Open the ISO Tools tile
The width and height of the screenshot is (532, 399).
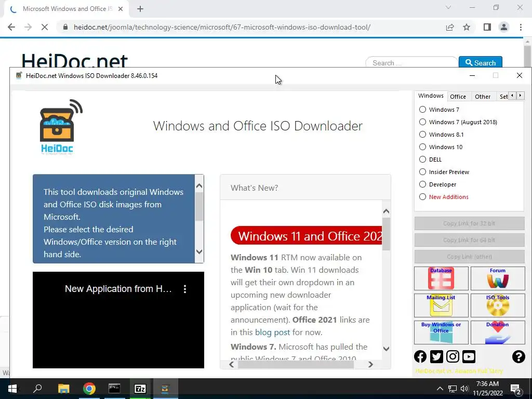coord(497,305)
